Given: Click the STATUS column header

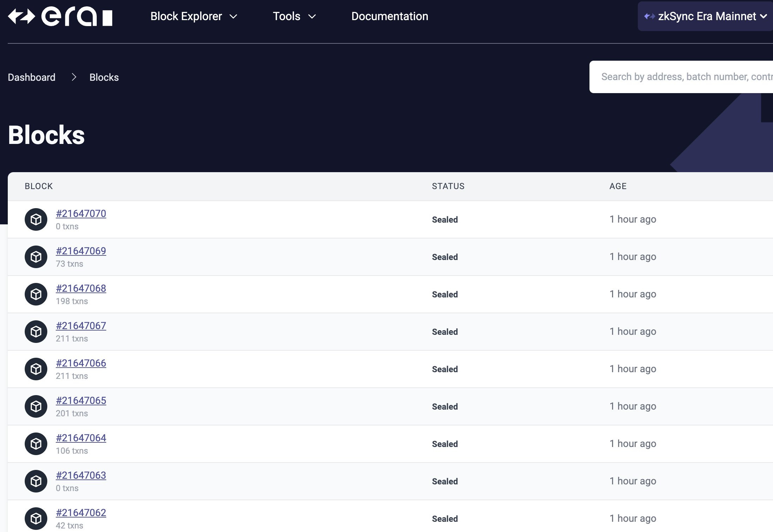Looking at the screenshot, I should click(x=448, y=186).
